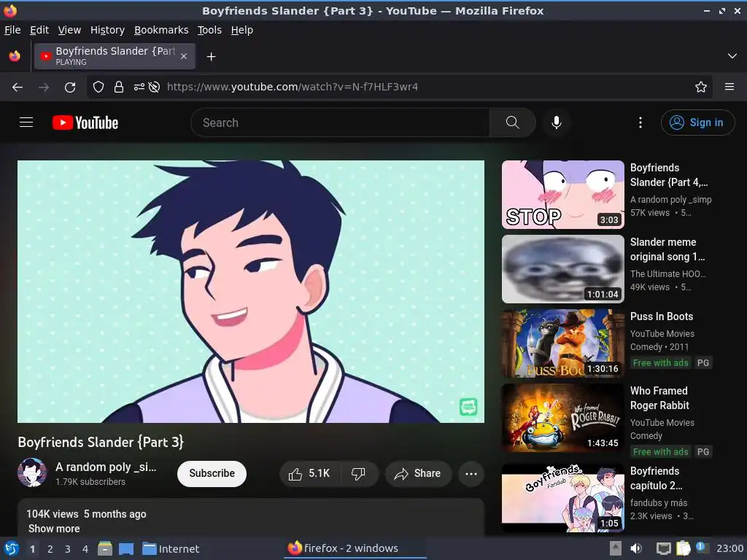Screen dimensions: 747x560
Task: Open the View menu
Action: click(69, 30)
